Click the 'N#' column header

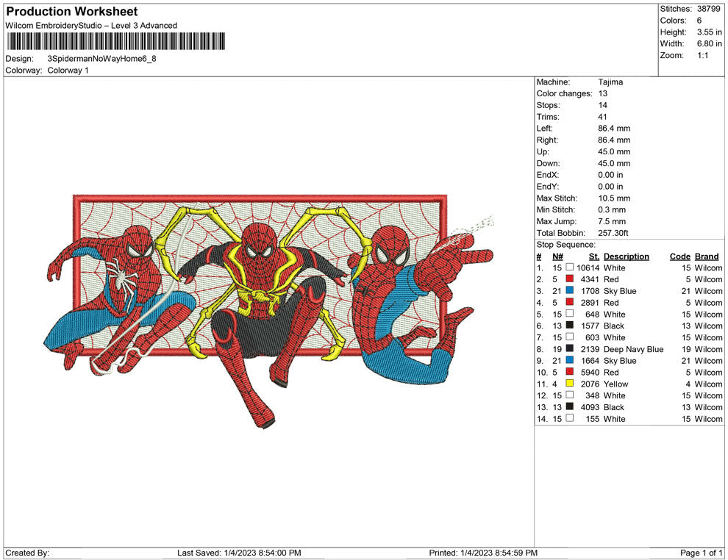pos(557,256)
